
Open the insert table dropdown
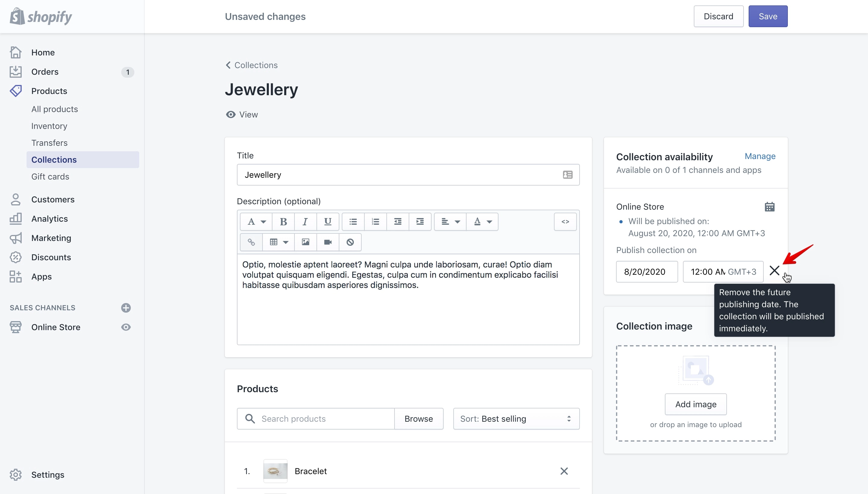[278, 242]
